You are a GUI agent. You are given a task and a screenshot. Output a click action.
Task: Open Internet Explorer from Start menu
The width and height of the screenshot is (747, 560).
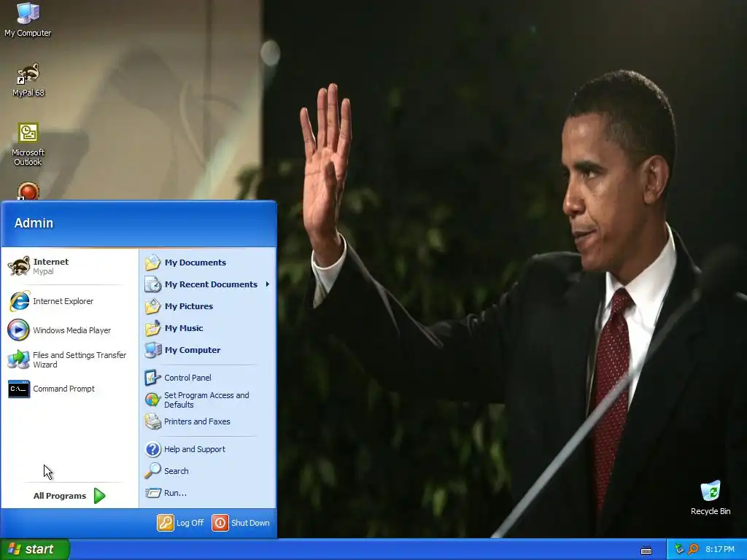pos(66,301)
